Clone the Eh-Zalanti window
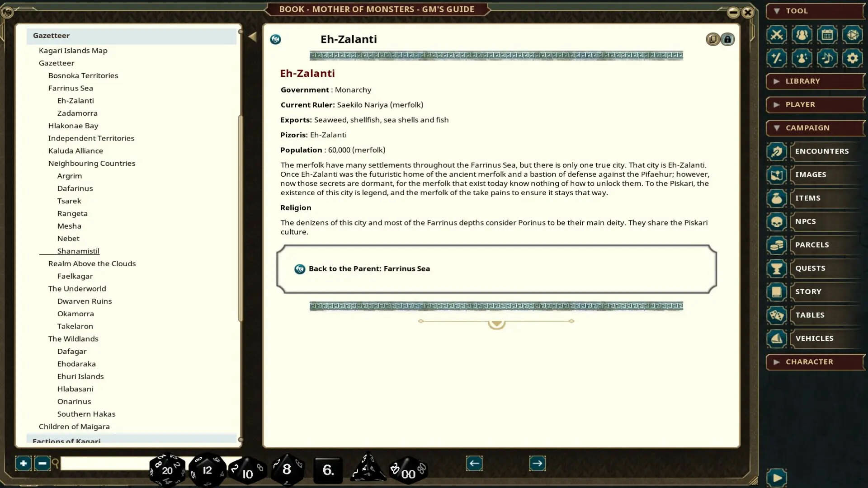This screenshot has height=488, width=868. [x=712, y=39]
